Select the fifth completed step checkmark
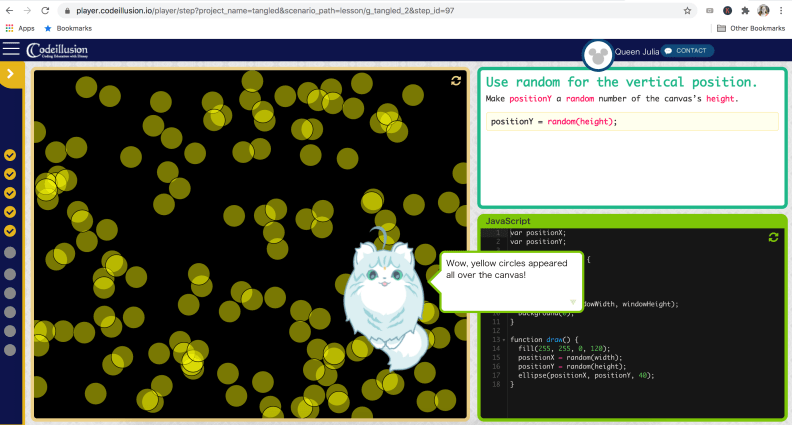This screenshot has width=792, height=425. coord(10,231)
